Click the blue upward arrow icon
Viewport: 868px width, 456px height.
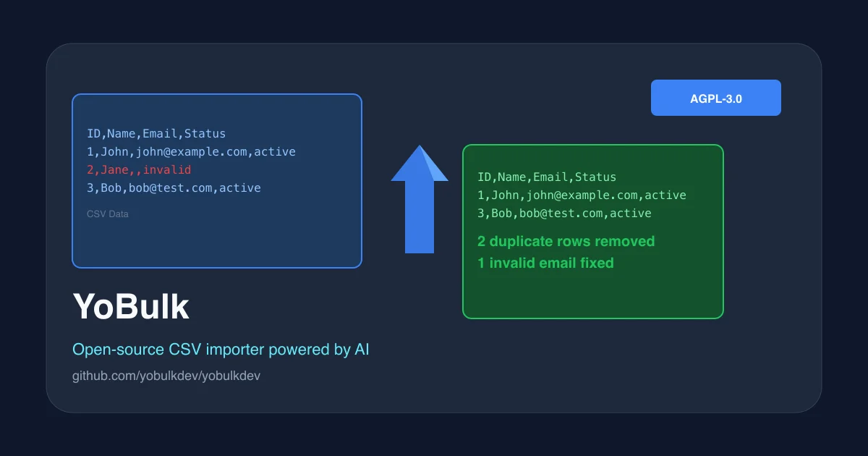coord(420,199)
